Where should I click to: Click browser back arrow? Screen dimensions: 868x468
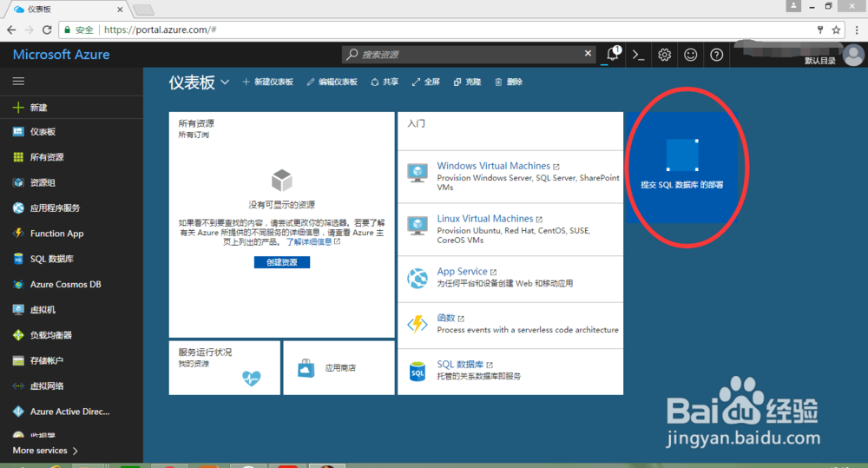[11, 30]
